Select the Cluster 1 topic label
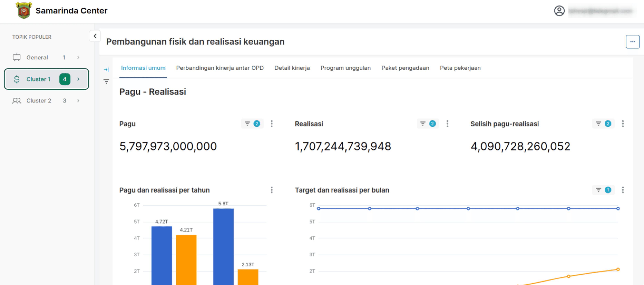This screenshot has width=644, height=285. (x=38, y=79)
